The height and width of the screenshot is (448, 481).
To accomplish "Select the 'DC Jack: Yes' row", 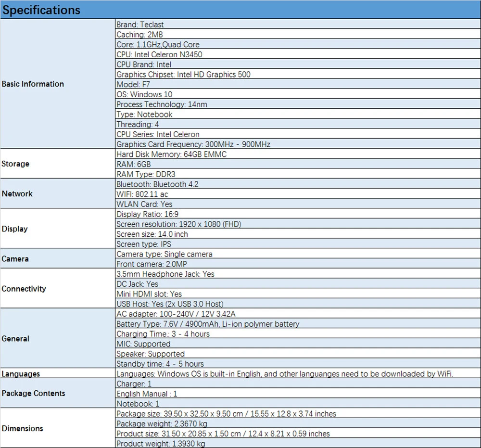I will click(298, 283).
